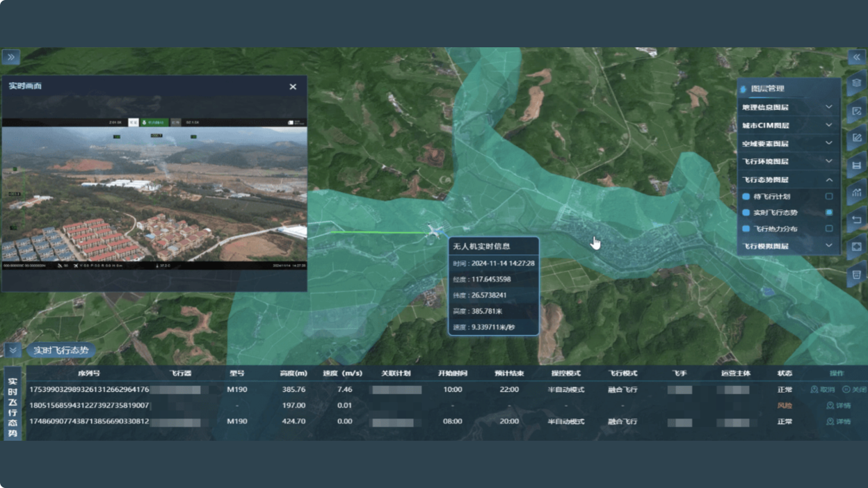The width and height of the screenshot is (868, 488).
Task: Click 详情 icon in the 风险 row
Action: 830,405
